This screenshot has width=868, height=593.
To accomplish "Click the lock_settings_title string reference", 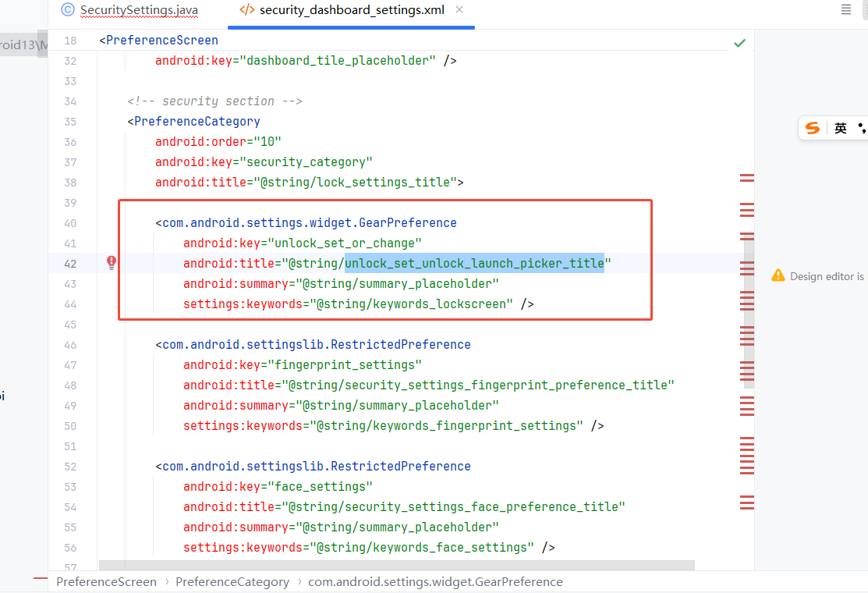I will pyautogui.click(x=356, y=183).
